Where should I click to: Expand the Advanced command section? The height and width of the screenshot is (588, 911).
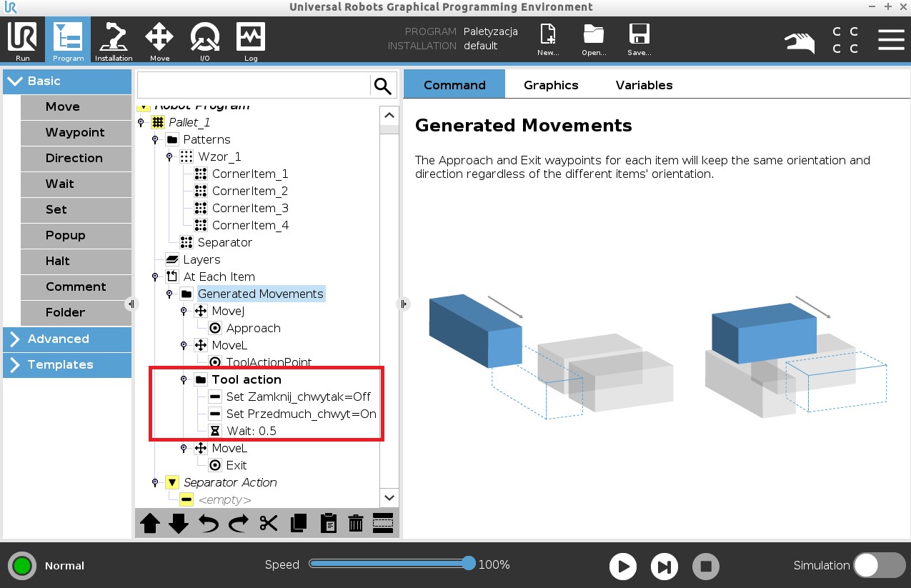67,339
